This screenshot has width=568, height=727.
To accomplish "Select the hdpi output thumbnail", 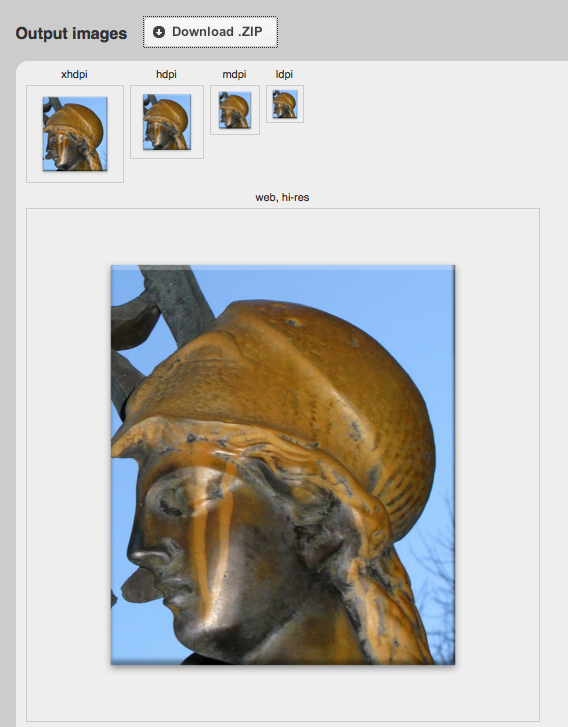I will pyautogui.click(x=166, y=121).
